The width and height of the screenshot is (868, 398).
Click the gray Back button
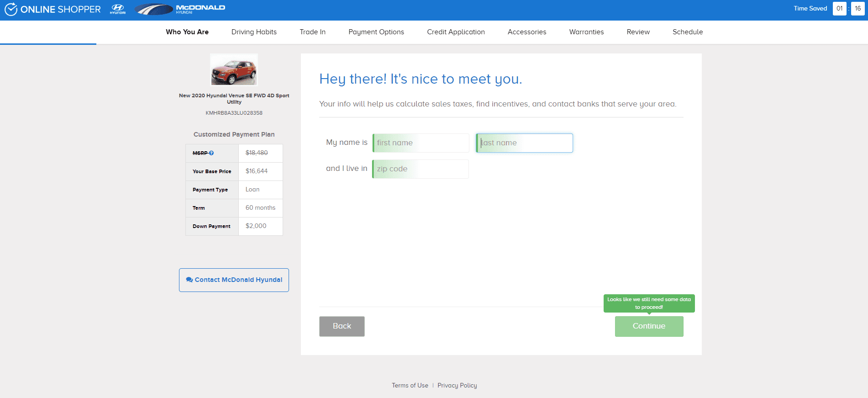click(342, 326)
